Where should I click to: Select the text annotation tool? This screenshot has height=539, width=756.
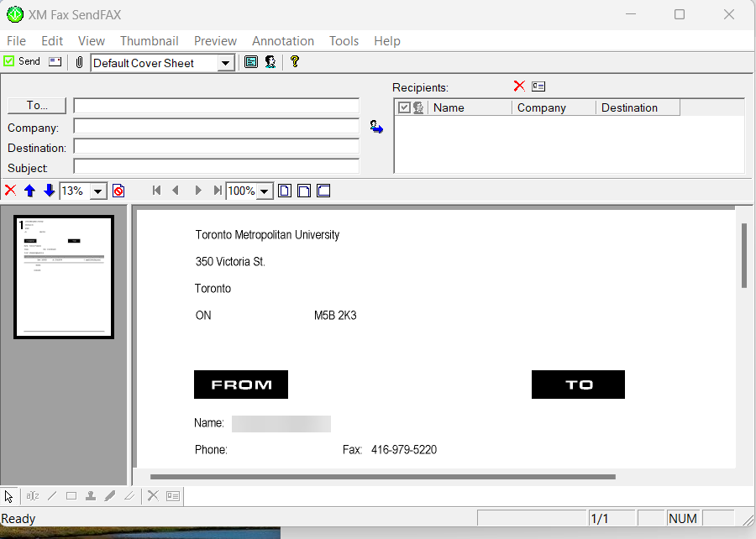tap(32, 495)
